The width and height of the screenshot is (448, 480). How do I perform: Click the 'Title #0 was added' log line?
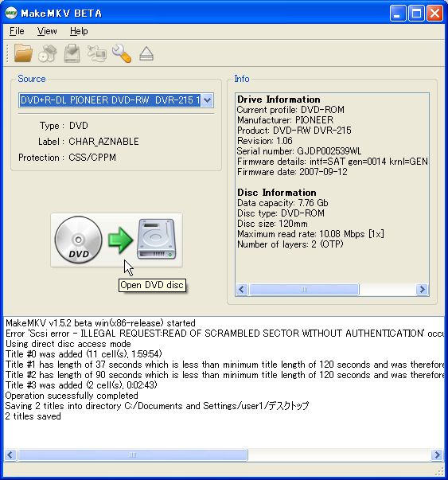pyautogui.click(x=84, y=354)
